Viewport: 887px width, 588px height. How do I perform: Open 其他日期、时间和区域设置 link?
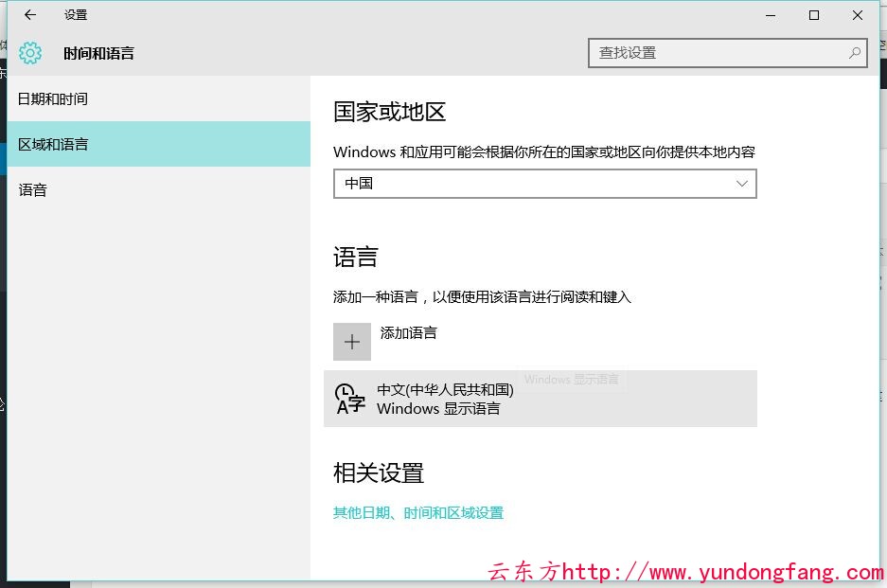pyautogui.click(x=418, y=513)
